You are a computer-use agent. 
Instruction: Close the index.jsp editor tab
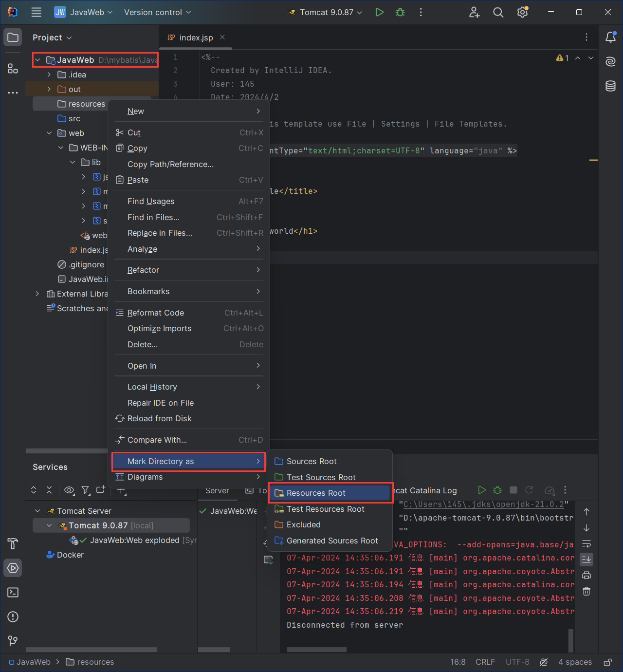tap(222, 37)
